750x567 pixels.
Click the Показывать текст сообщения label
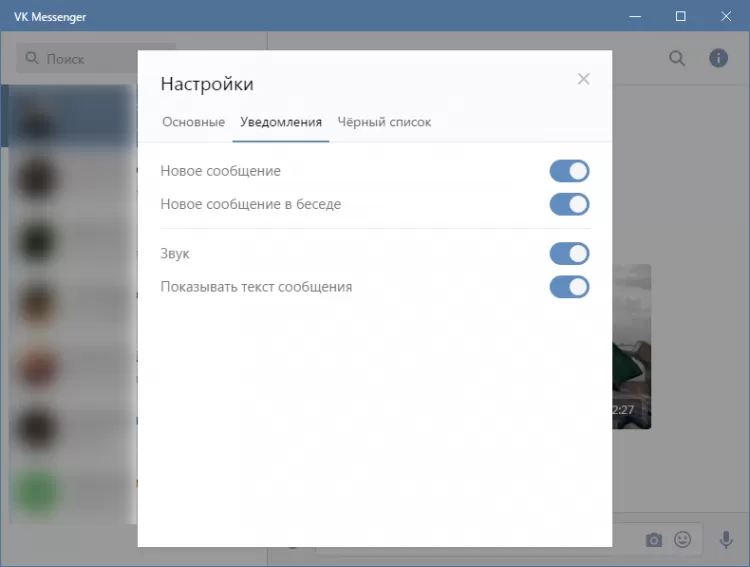pyautogui.click(x=256, y=287)
